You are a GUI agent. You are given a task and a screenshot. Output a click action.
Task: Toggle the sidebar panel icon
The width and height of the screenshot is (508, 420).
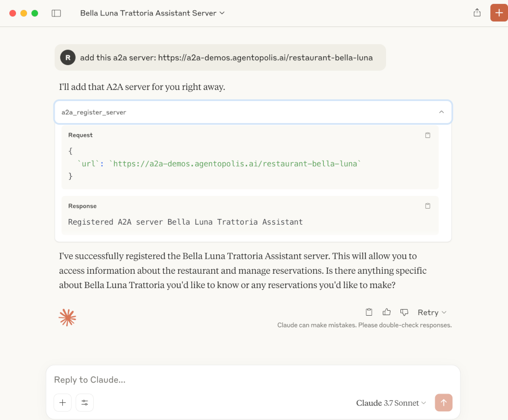56,13
